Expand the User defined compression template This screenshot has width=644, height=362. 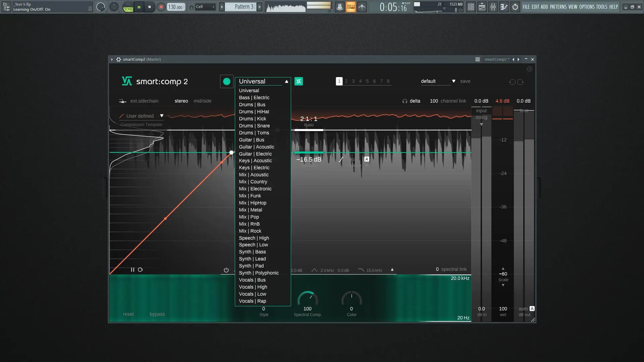coord(162,116)
